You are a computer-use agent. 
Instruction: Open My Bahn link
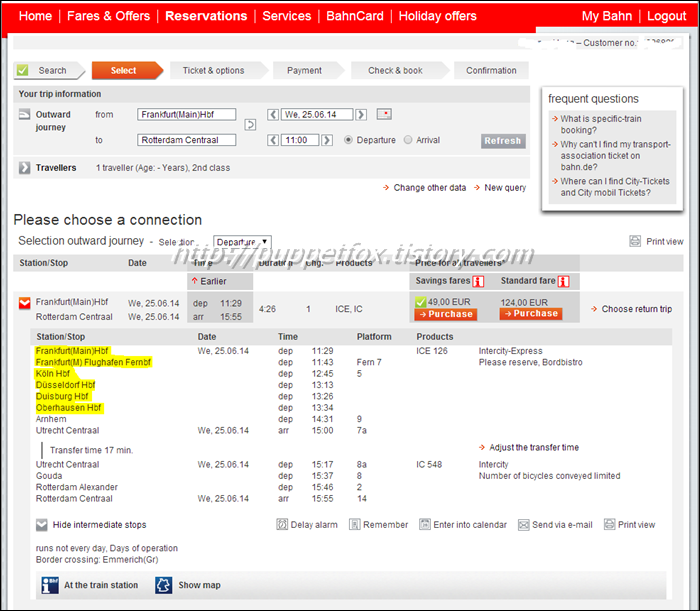pyautogui.click(x=607, y=16)
